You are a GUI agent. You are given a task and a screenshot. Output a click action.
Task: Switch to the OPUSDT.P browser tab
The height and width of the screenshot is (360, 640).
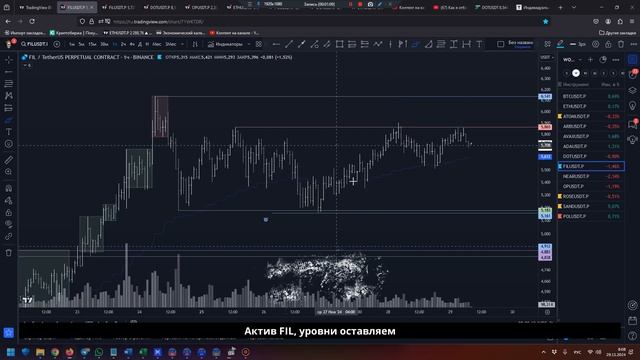(201, 7)
